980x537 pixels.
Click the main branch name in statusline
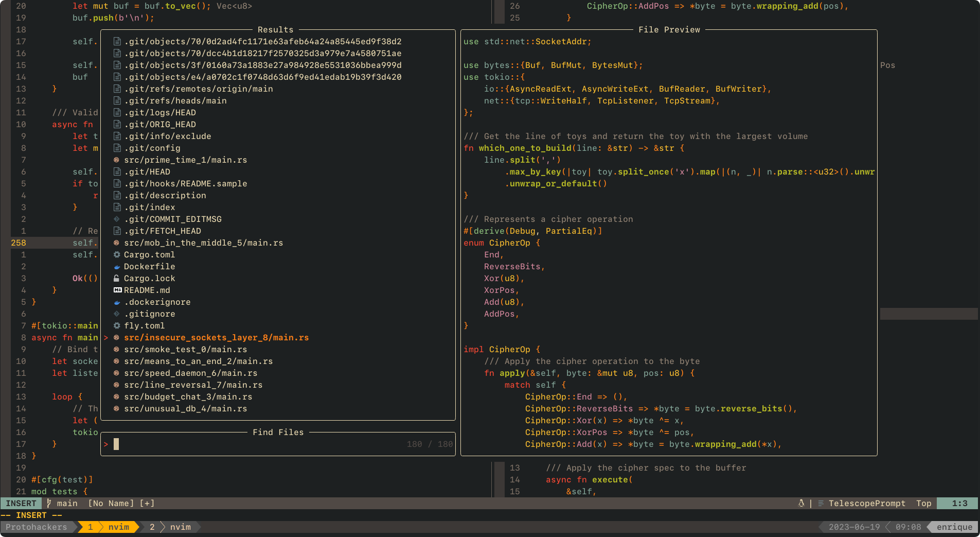point(67,503)
